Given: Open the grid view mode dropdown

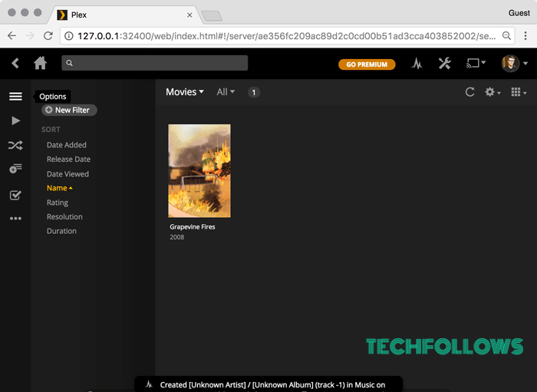Looking at the screenshot, I should pyautogui.click(x=519, y=92).
